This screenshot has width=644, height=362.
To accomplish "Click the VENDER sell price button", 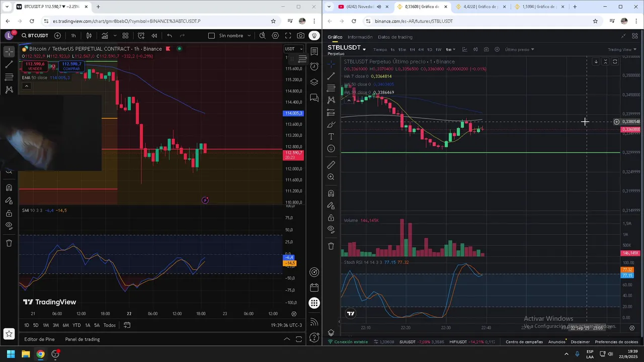I will tap(35, 66).
